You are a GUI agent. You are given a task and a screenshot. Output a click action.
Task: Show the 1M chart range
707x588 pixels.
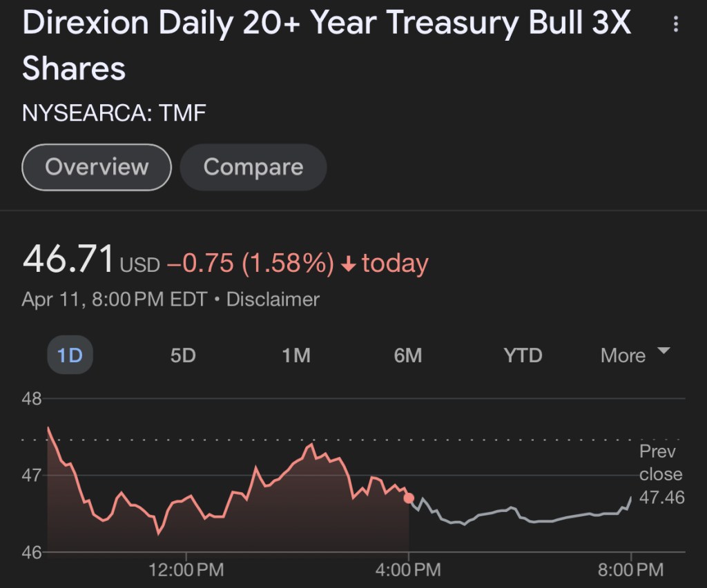click(x=296, y=355)
